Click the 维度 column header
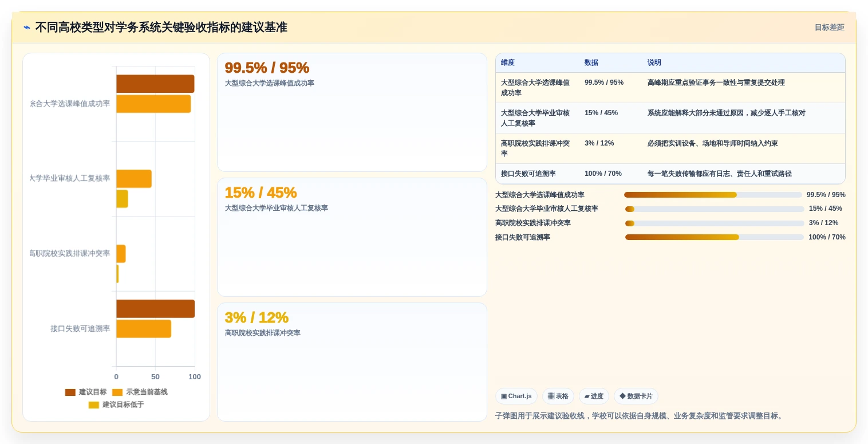This screenshot has width=868, height=444. coord(508,63)
